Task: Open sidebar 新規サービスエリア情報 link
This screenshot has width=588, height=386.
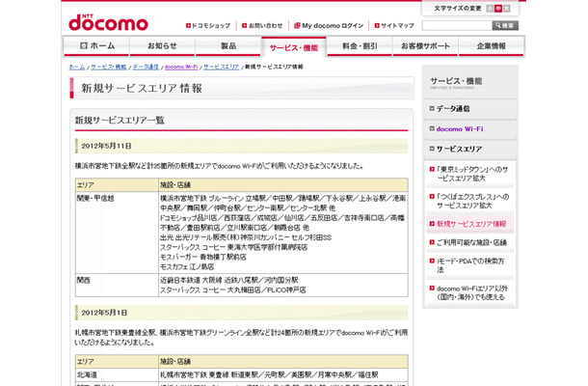Action: pyautogui.click(x=471, y=224)
